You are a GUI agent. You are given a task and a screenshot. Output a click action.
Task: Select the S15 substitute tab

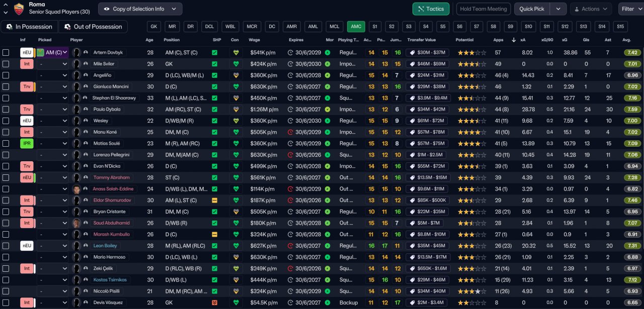[620, 27]
